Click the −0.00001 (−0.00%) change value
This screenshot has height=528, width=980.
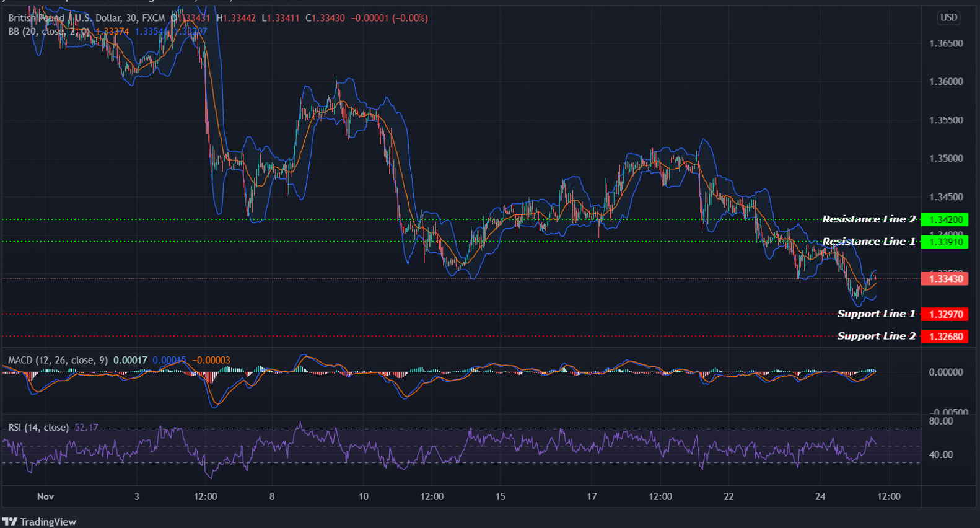tap(390, 18)
